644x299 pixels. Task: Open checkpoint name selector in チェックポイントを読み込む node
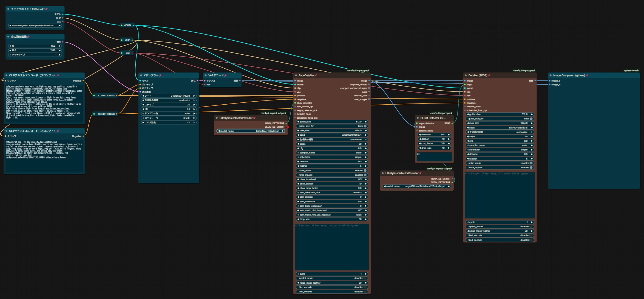coord(35,26)
